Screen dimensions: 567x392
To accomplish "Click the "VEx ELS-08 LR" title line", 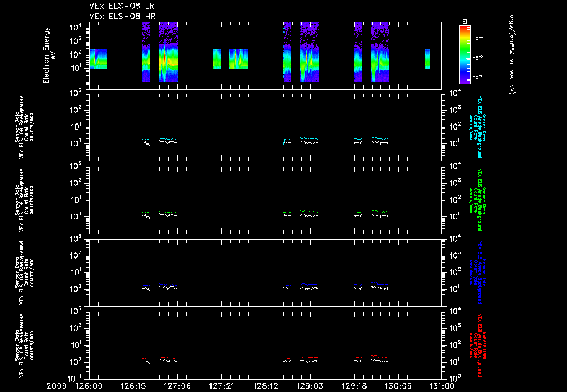I will pos(123,6).
